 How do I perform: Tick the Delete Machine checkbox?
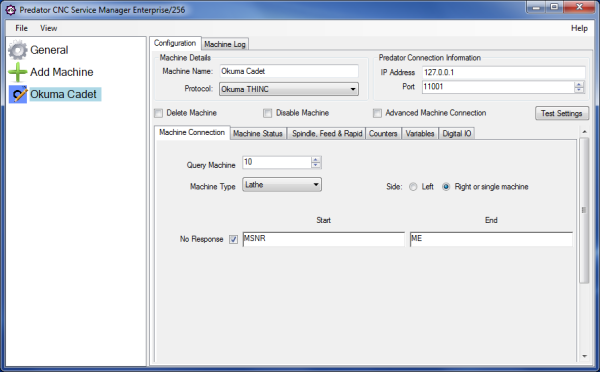158,113
